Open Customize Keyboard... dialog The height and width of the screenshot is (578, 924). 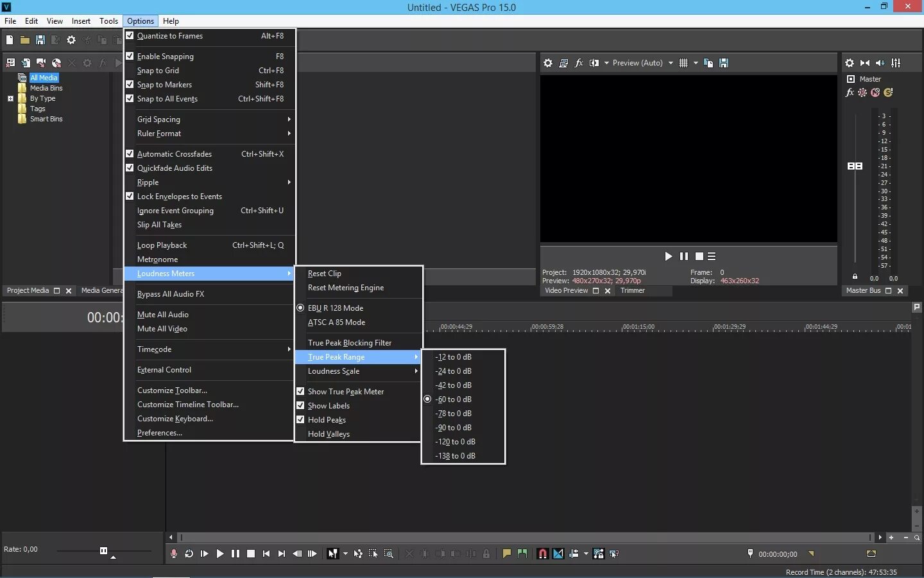(x=209, y=419)
